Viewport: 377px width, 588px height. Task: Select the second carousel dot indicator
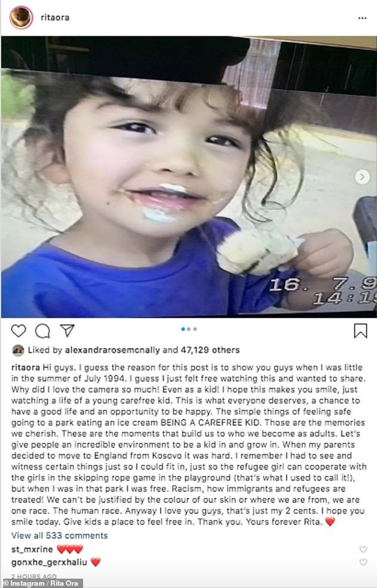(188, 329)
